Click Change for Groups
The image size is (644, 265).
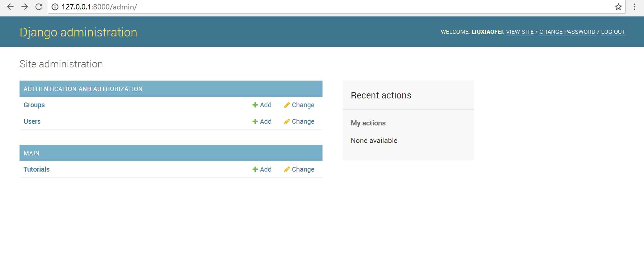click(x=299, y=105)
